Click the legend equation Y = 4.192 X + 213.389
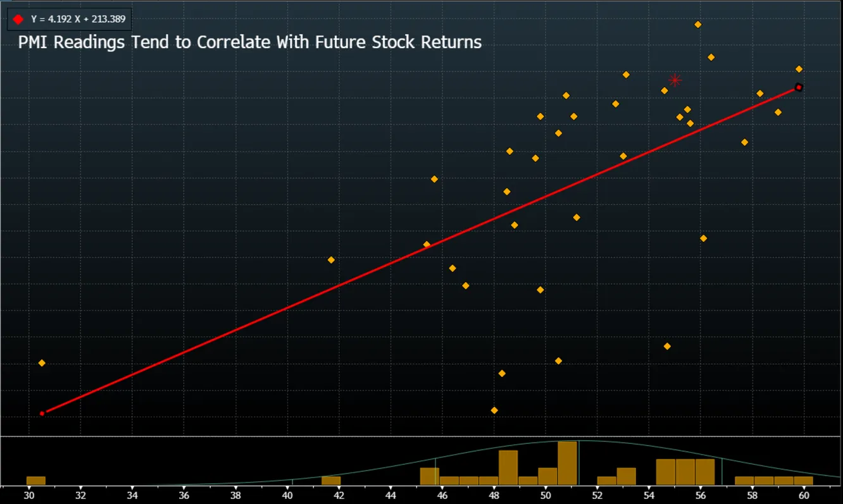Screen dimensions: 843x504 click(78, 20)
